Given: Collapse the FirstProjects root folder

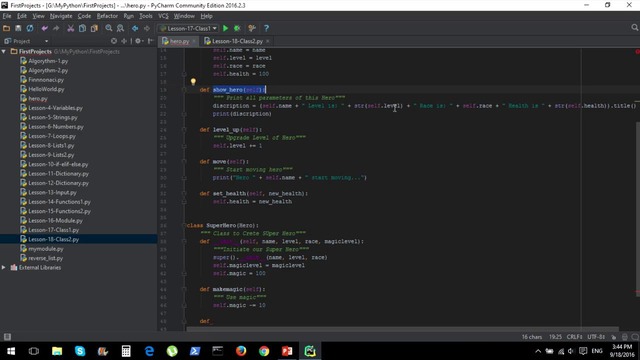Looking at the screenshot, I should tap(4, 51).
